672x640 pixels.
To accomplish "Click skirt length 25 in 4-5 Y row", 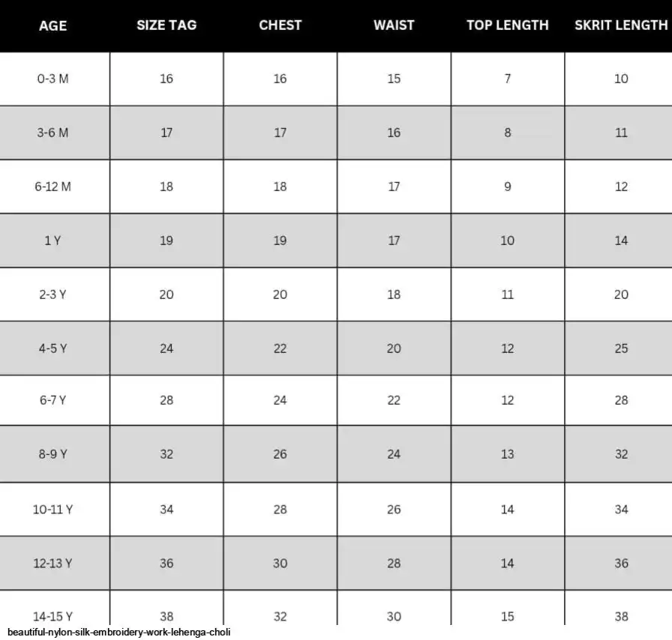I will coord(621,348).
